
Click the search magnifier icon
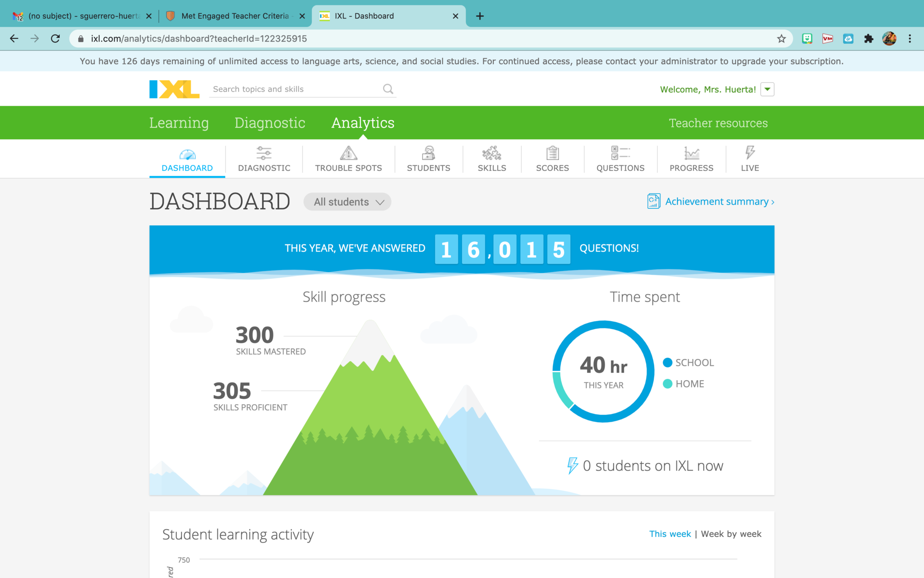[x=388, y=89]
